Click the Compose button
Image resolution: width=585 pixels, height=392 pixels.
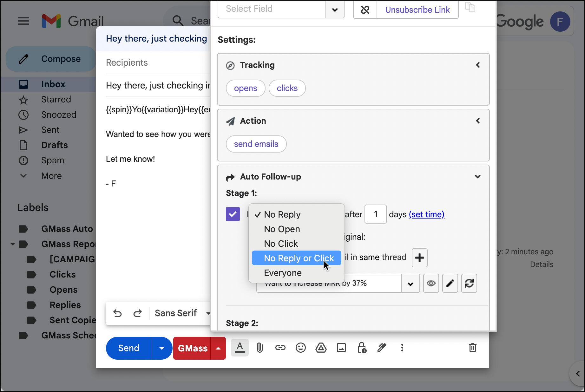[x=51, y=59]
